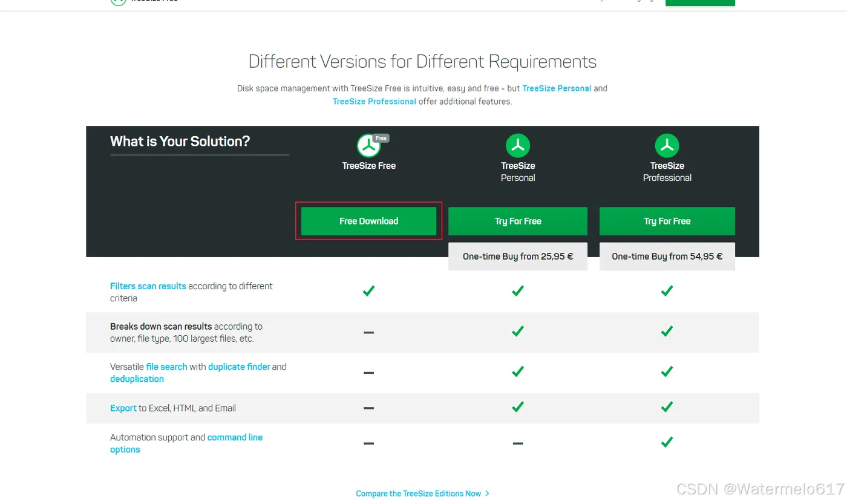This screenshot has width=847, height=504.
Task: Click the TreeSize Personal logo icon
Action: (x=518, y=146)
